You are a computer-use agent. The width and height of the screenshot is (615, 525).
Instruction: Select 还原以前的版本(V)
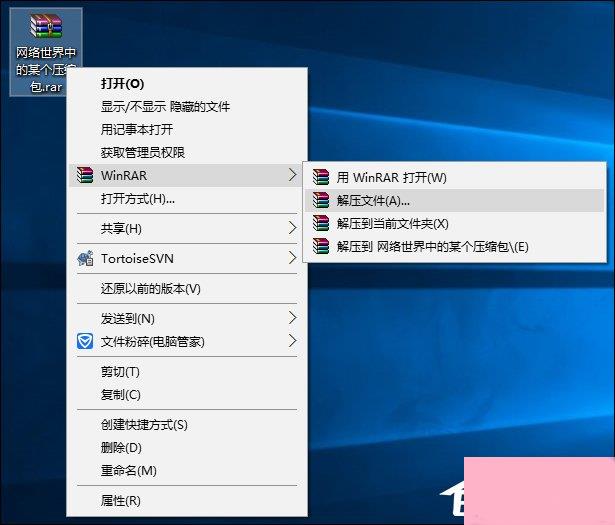pyautogui.click(x=187, y=289)
